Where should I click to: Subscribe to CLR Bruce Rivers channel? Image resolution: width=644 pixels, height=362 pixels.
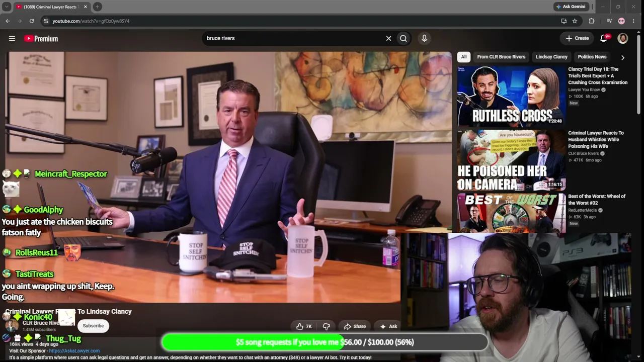coord(93,326)
